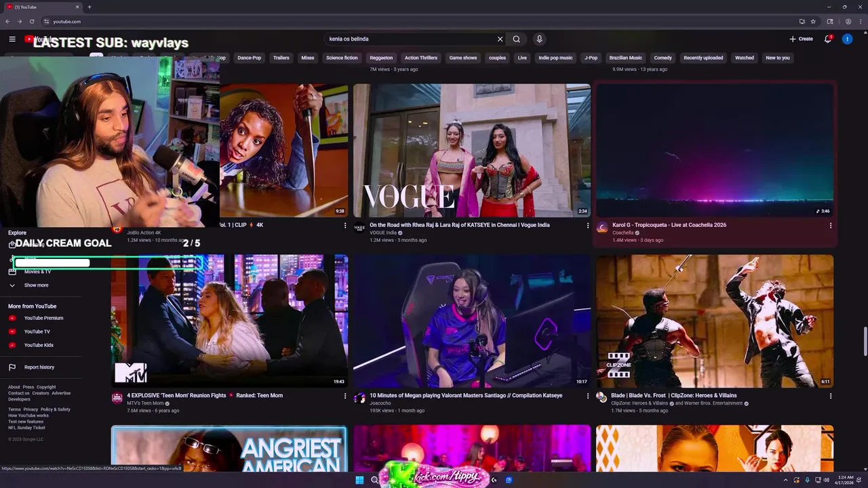Reload the page using browser refresh icon
Screen dimensions: 868x488
[x=31, y=22]
